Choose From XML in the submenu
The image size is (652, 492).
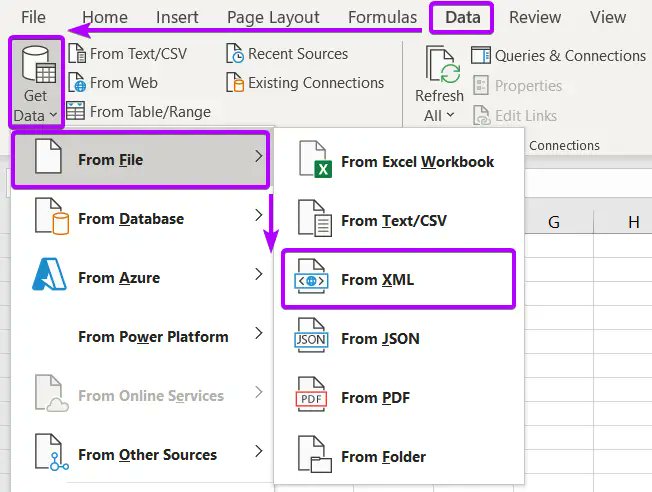398,279
